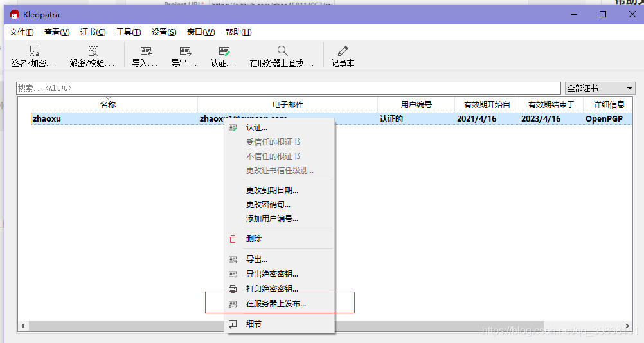Open the 设置(S) menu
The image size is (644, 343).
tap(164, 32)
